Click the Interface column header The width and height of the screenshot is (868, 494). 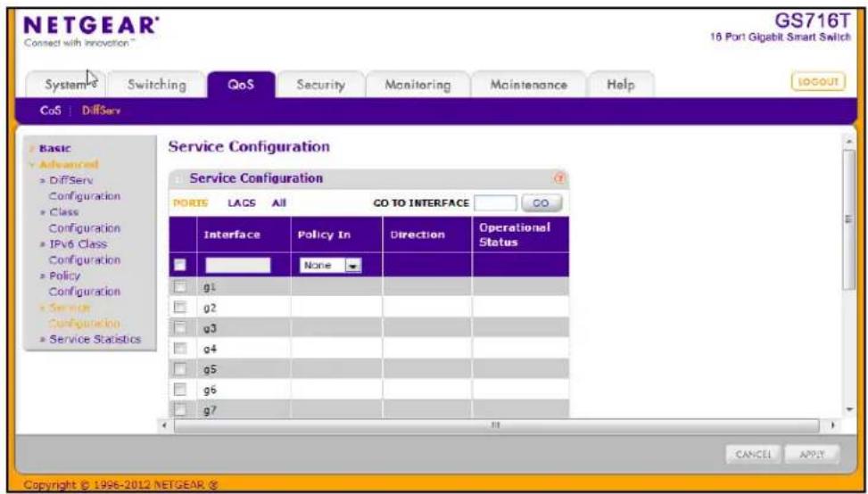pyautogui.click(x=232, y=235)
